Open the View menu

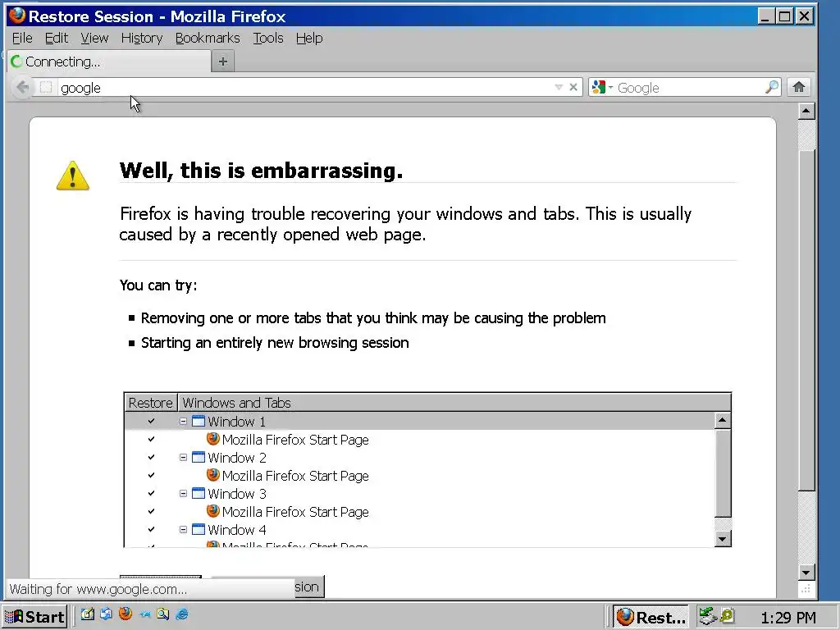click(94, 38)
